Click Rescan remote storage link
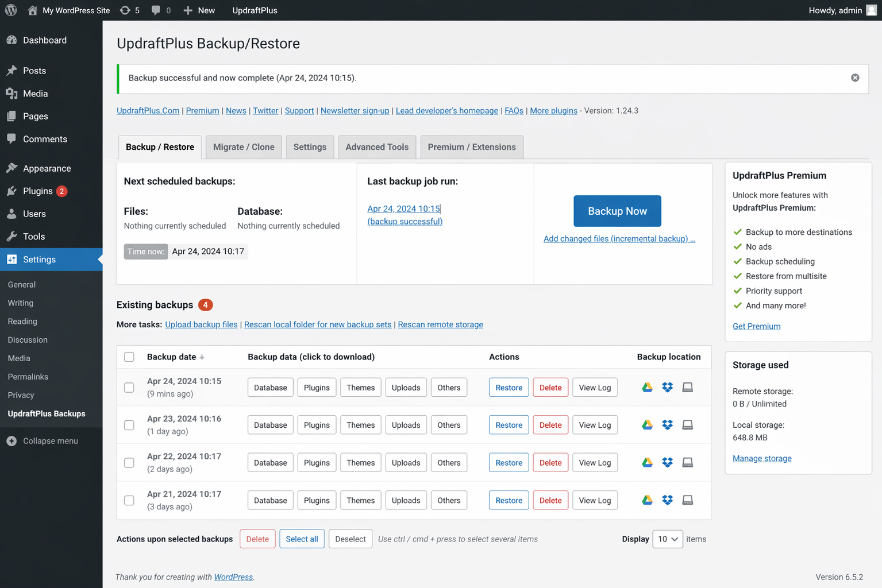 (441, 324)
